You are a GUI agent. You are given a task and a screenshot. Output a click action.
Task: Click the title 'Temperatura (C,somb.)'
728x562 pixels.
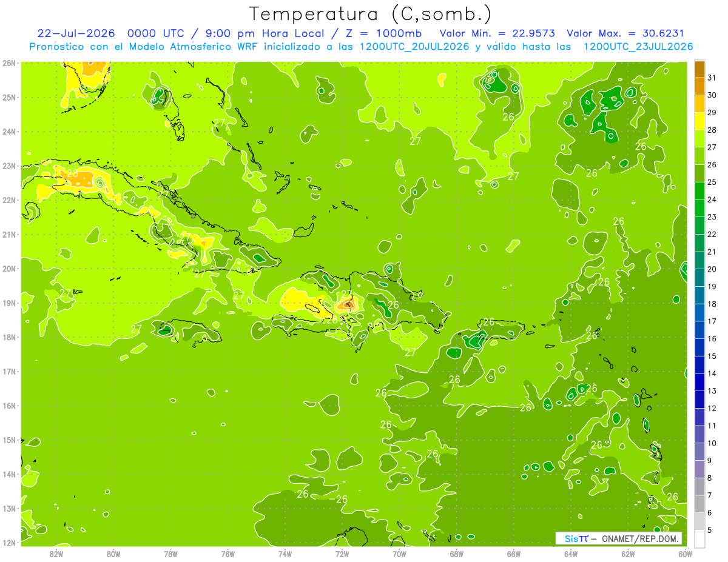coord(371,14)
